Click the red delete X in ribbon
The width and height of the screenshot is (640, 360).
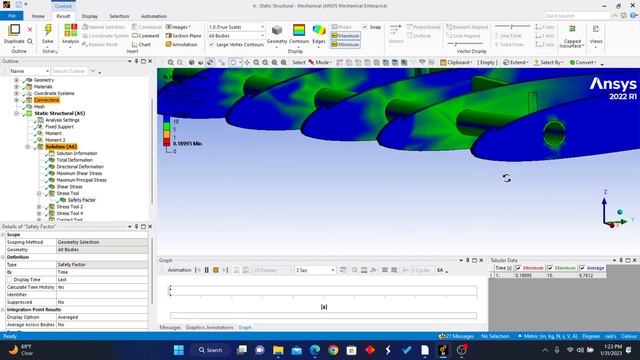point(30,29)
